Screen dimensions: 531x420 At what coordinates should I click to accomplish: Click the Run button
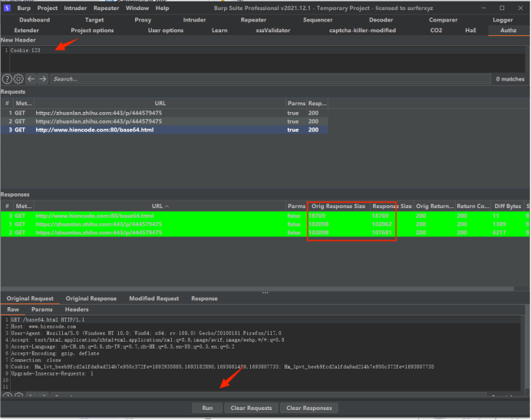click(207, 408)
